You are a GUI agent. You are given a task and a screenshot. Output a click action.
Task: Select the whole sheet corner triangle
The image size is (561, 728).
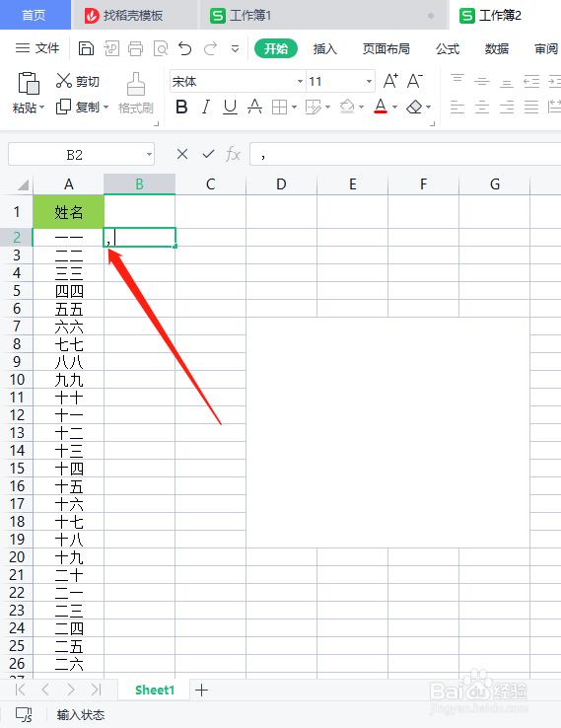click(23, 184)
